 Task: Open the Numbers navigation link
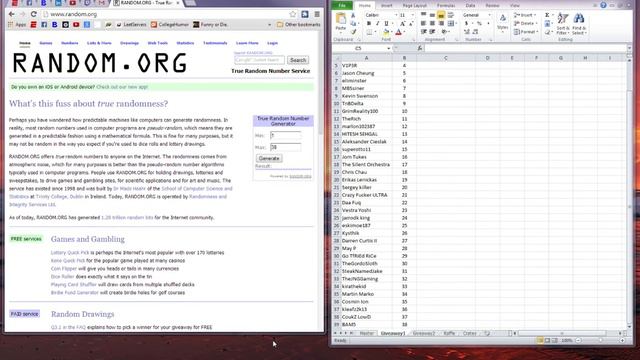click(69, 43)
